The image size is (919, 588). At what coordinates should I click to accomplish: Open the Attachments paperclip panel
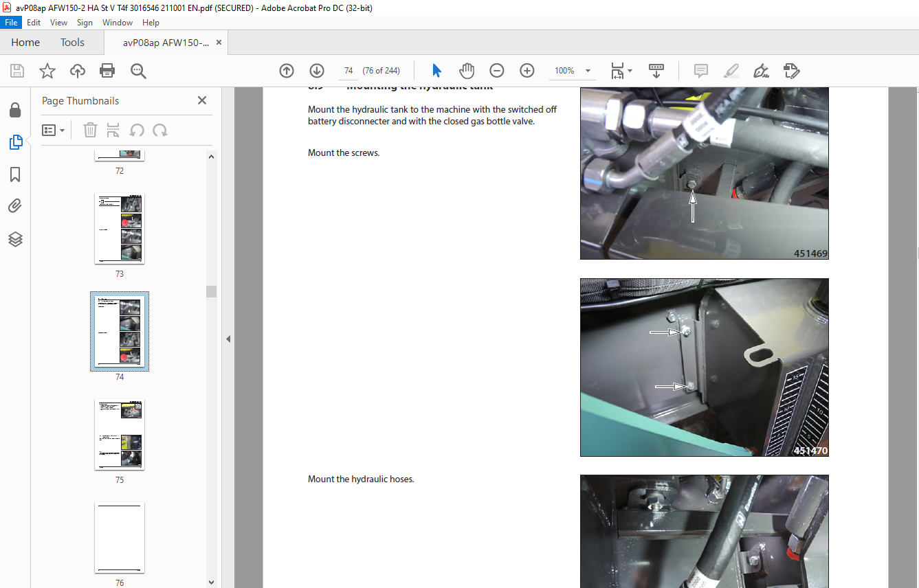[15, 206]
